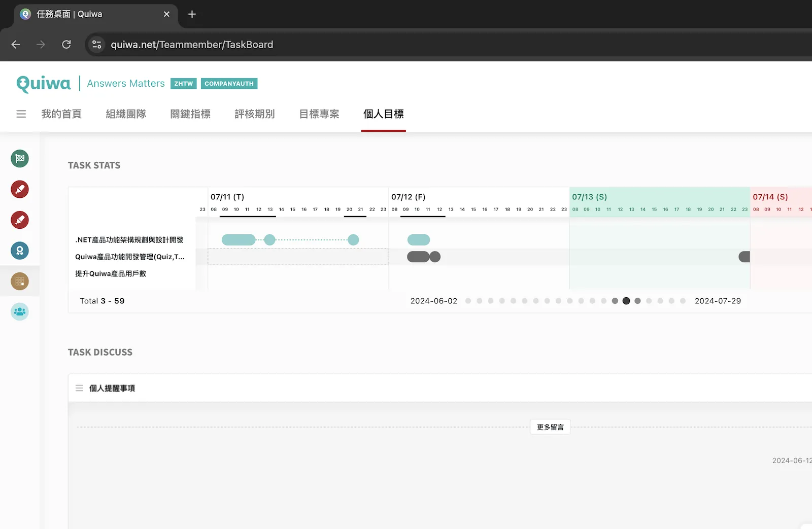Screen dimensions: 812x529
Task: Open the brown task board sidebar icon
Action: 20,281
